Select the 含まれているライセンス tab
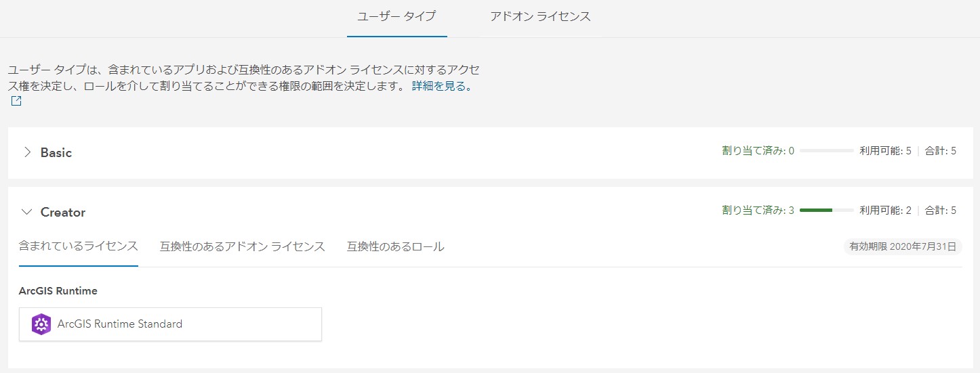This screenshot has height=373, width=980. click(x=79, y=246)
